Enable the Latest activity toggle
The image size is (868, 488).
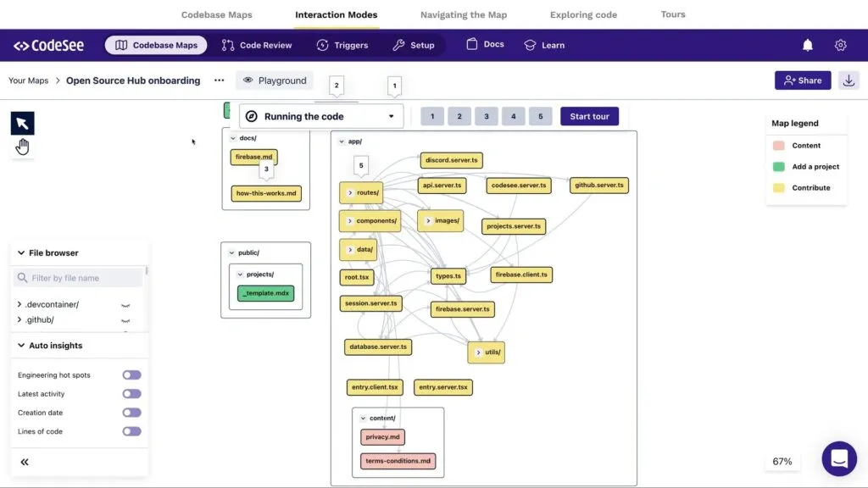click(x=131, y=394)
